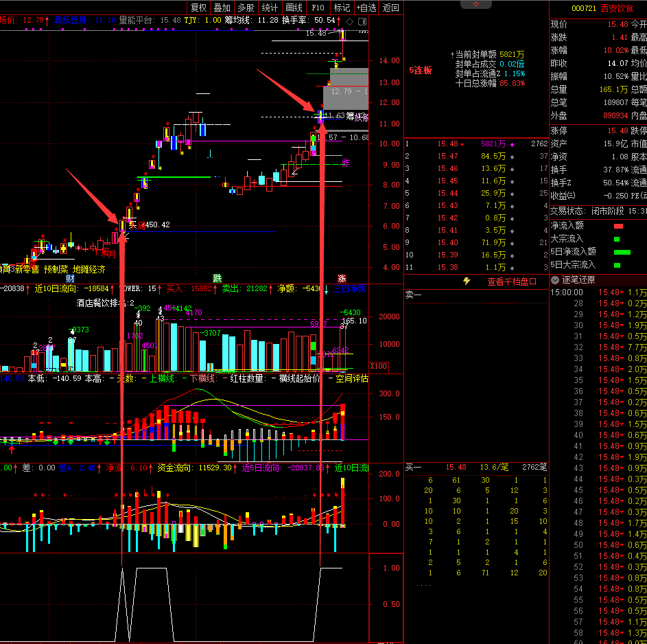Click the green 大宗流入 color swatch
The height and width of the screenshot is (644, 647).
(x=617, y=239)
